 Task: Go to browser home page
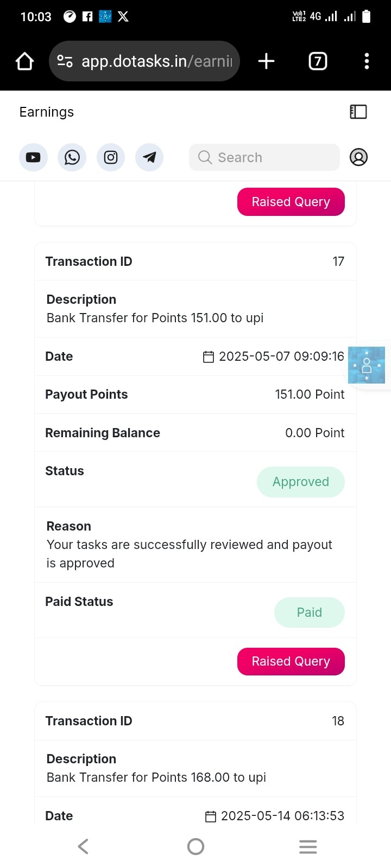coord(25,61)
